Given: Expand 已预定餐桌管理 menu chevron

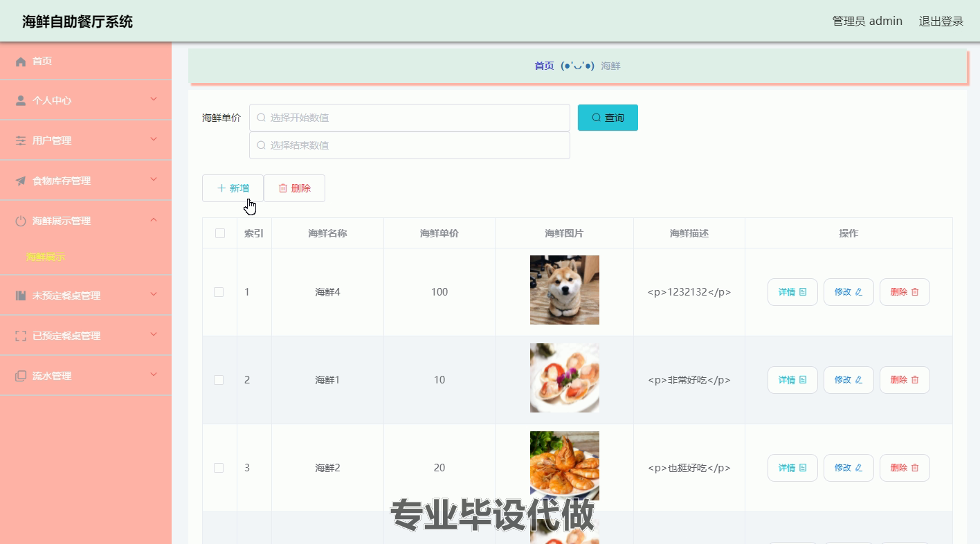Looking at the screenshot, I should 154,335.
